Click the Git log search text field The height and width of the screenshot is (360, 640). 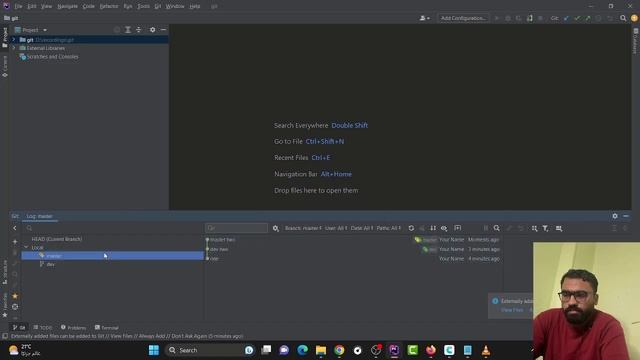point(236,228)
